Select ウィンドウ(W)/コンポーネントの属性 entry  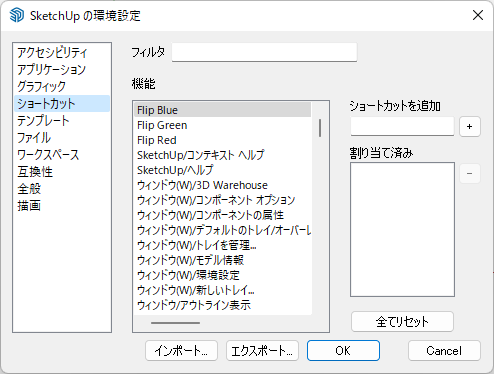[222, 215]
